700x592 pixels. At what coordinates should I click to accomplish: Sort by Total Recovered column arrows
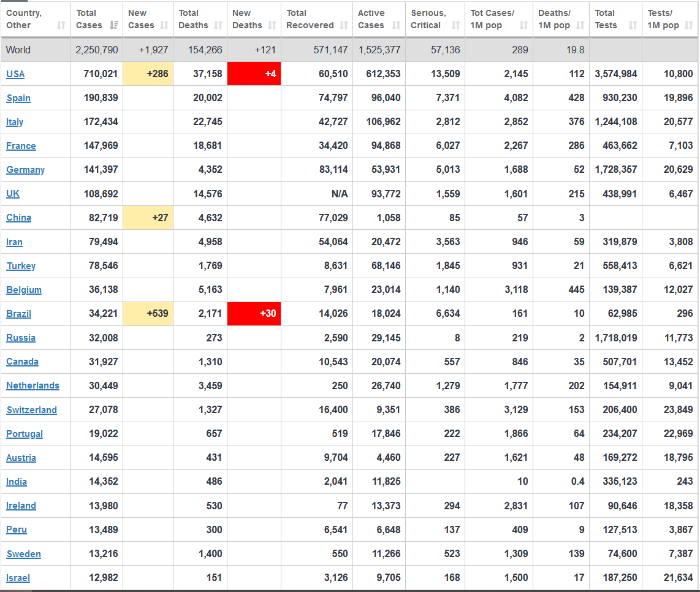[x=344, y=26]
